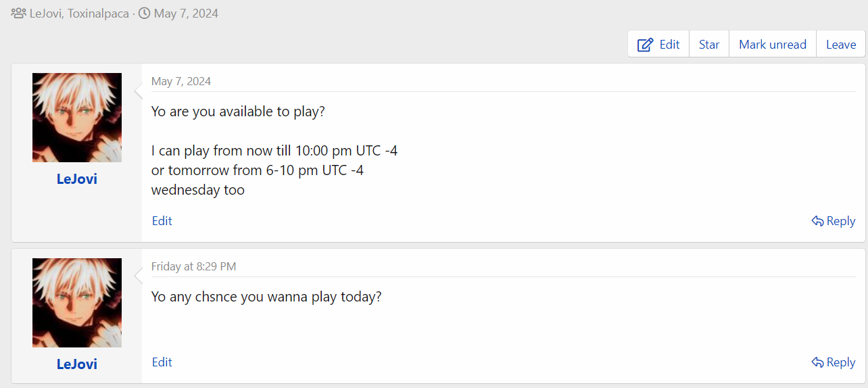The width and height of the screenshot is (868, 388).
Task: Open participant Toxinalpaca in the header
Action: click(x=99, y=13)
